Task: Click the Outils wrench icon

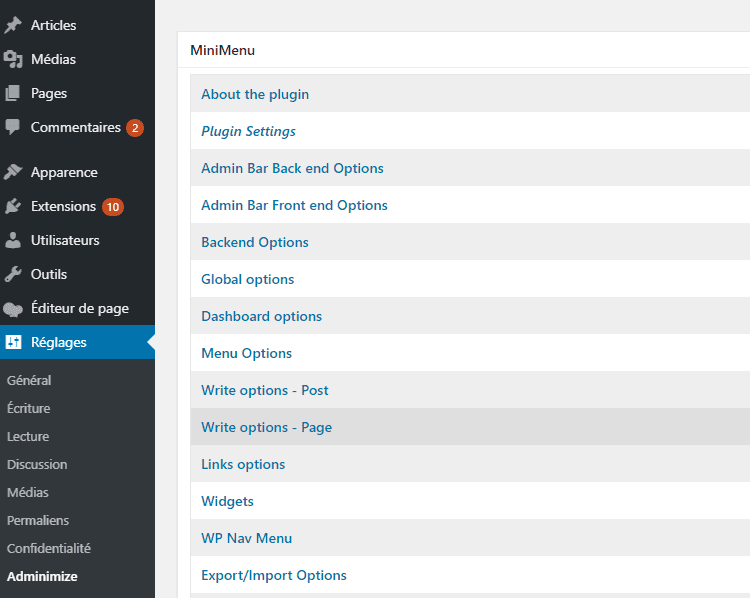Action: [x=13, y=274]
